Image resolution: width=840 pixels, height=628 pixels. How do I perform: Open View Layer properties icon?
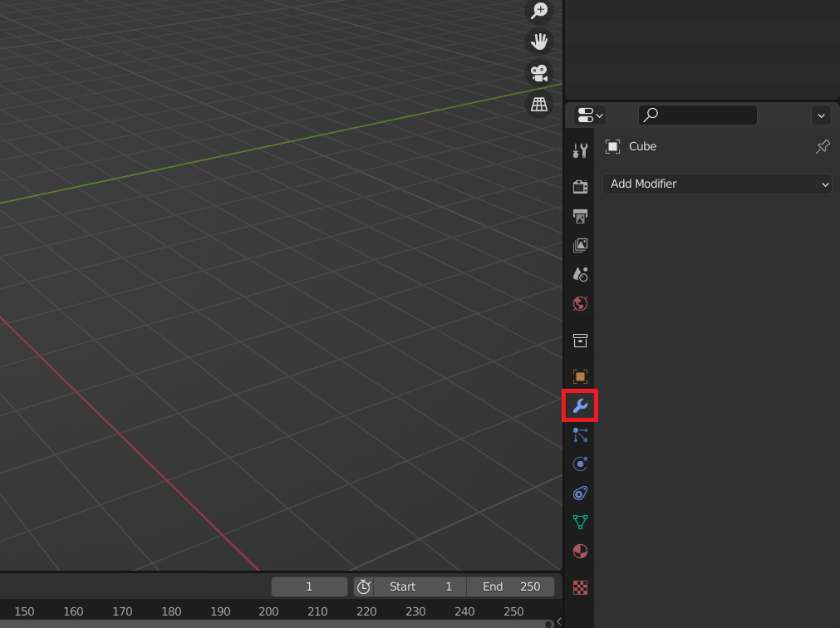pos(581,245)
